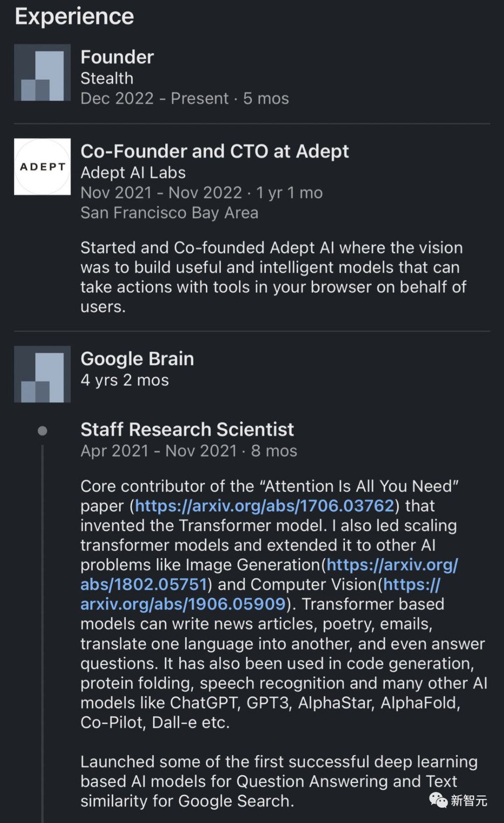Screen dimensions: 504x823
Task: Open the arxiv.org/abs/1706.03762 link
Action: pyautogui.click(x=265, y=506)
